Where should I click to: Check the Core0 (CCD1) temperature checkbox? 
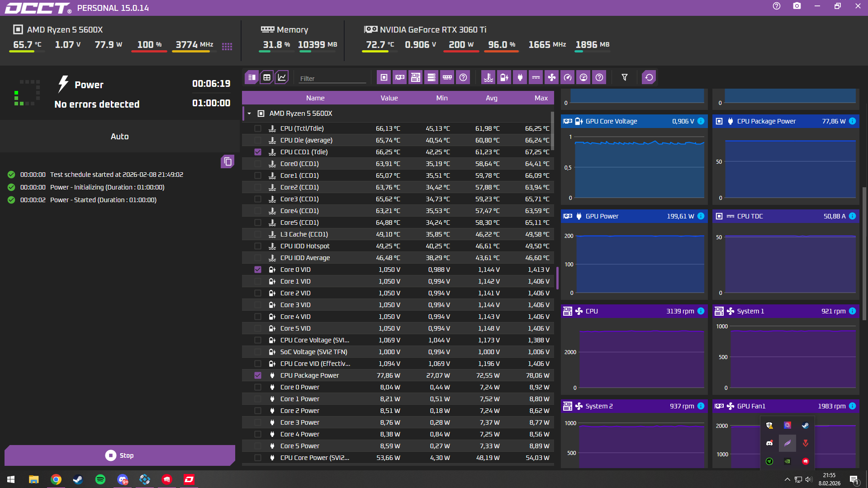pyautogui.click(x=258, y=164)
